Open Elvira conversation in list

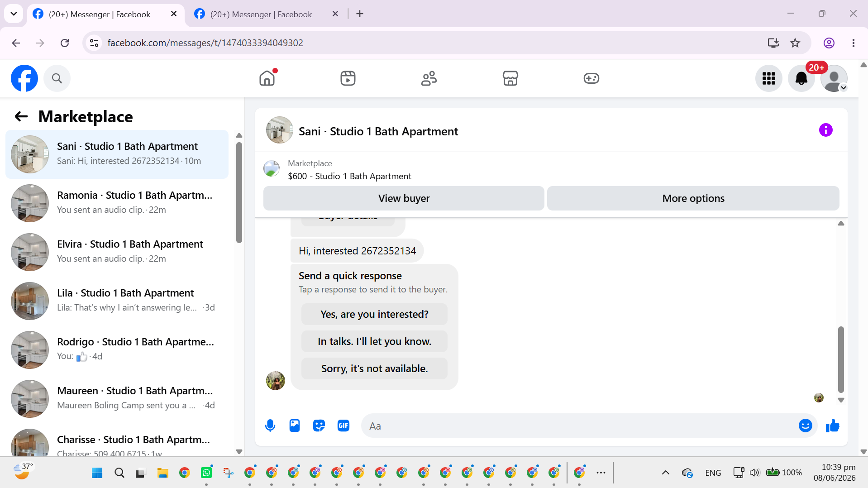117,252
